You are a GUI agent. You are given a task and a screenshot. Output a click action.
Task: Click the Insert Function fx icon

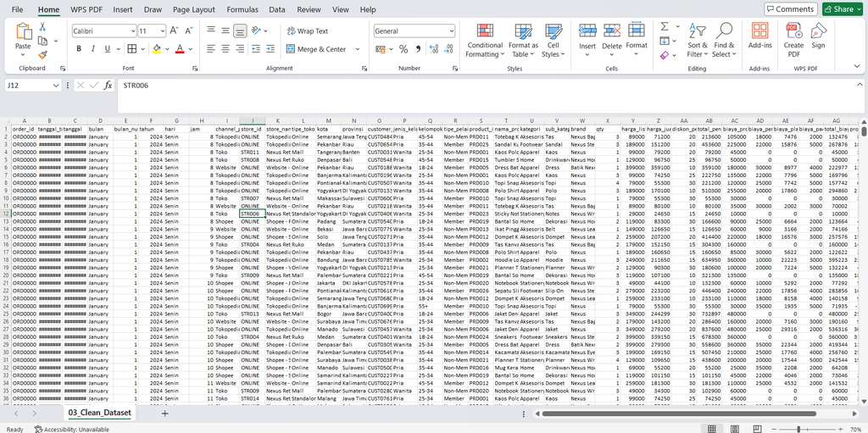[x=108, y=86]
